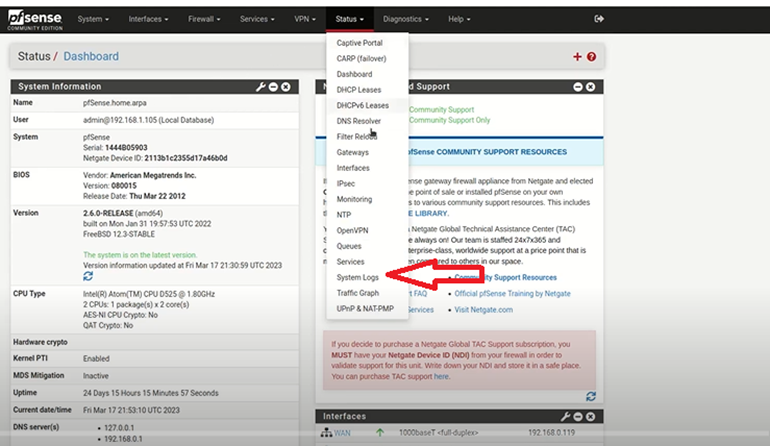Screen dimensions: 770x446
Task: Click the 2.6.0-RELEASE version text
Action: [x=108, y=213]
